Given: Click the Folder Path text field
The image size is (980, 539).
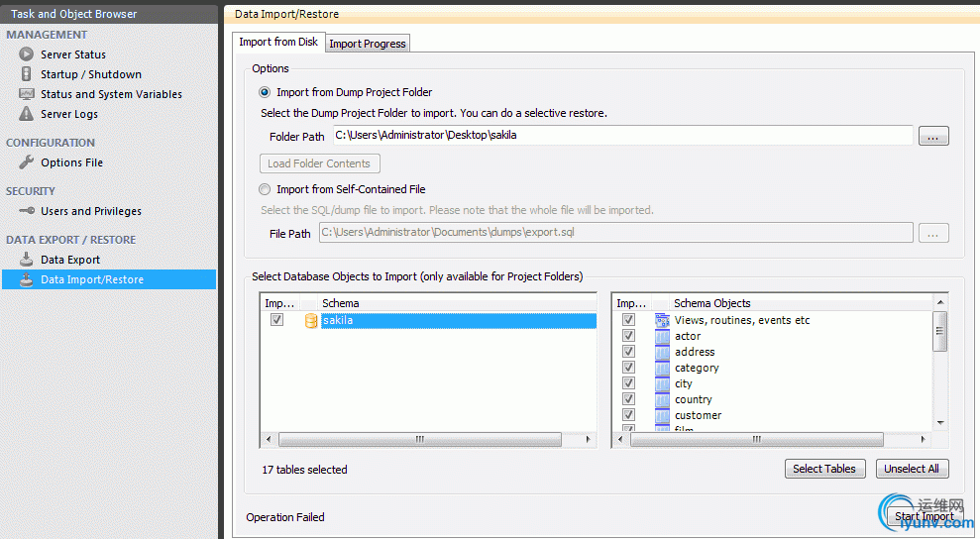Looking at the screenshot, I should pos(622,136).
